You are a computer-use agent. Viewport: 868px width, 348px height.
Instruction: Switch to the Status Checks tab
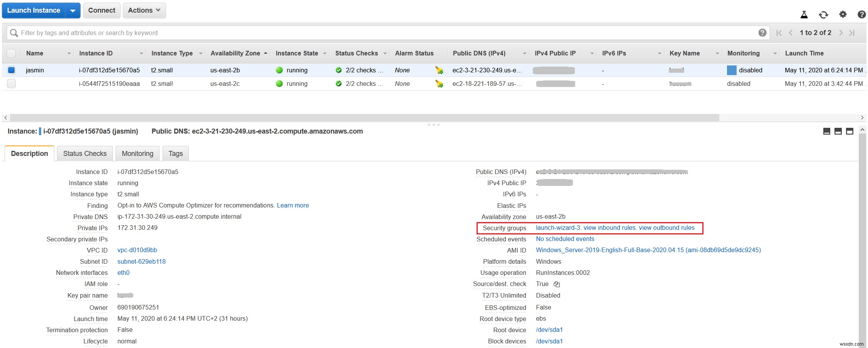(x=85, y=154)
